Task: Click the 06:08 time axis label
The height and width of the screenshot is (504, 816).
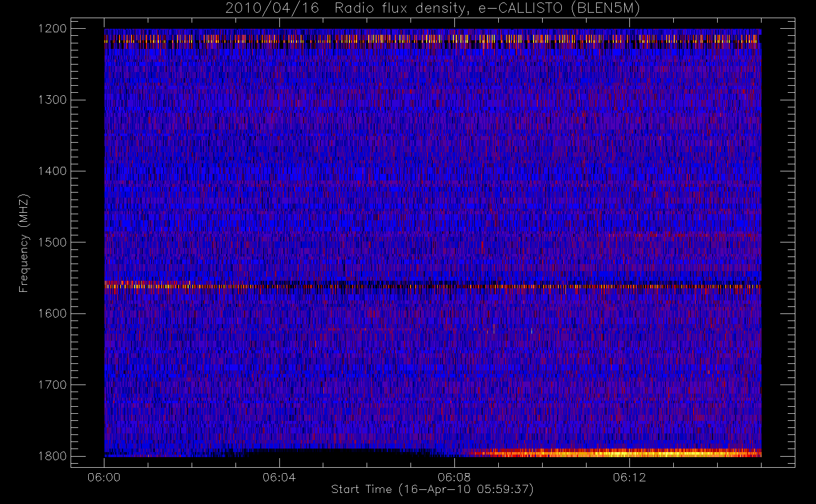Action: pos(454,477)
